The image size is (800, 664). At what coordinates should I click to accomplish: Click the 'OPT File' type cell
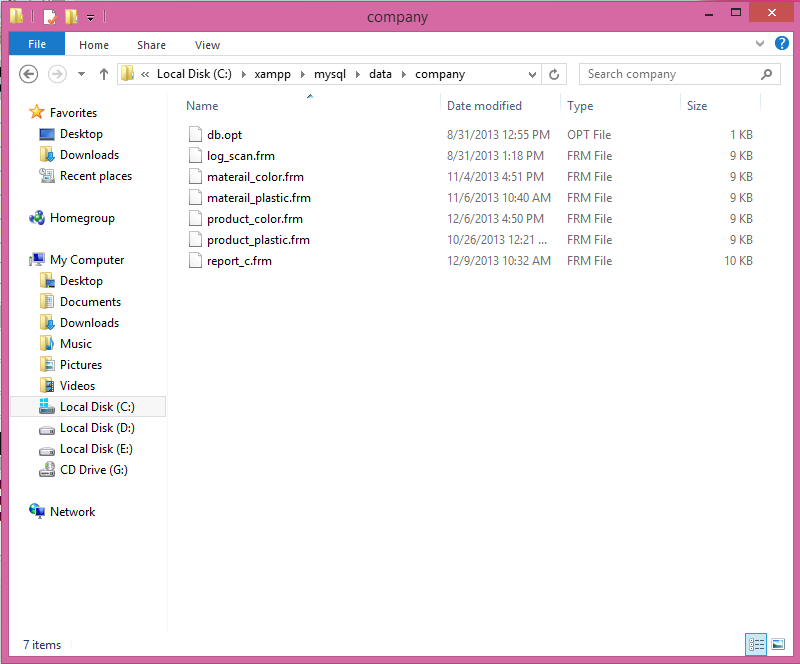(589, 135)
